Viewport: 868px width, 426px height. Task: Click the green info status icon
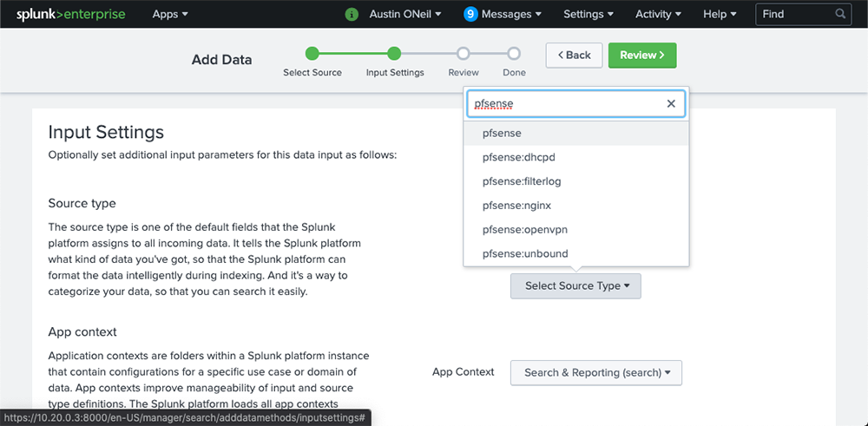[x=352, y=14]
